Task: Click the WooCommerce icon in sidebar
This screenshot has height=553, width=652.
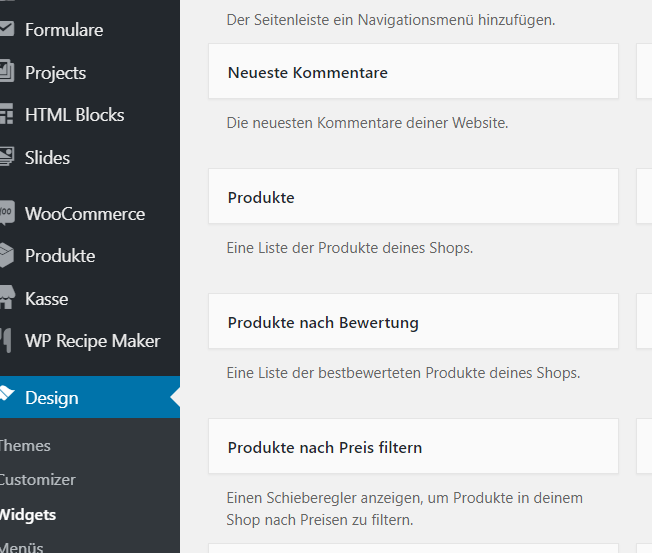Action: 6,214
